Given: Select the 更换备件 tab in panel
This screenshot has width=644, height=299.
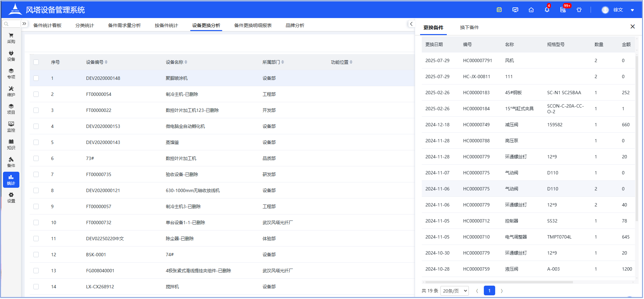Looking at the screenshot, I should click(x=433, y=27).
